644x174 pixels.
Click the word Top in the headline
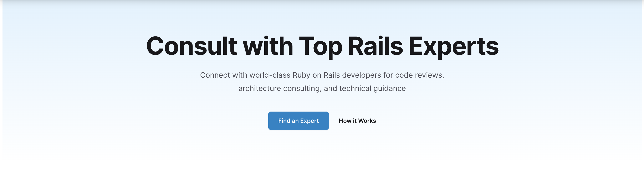click(x=321, y=47)
